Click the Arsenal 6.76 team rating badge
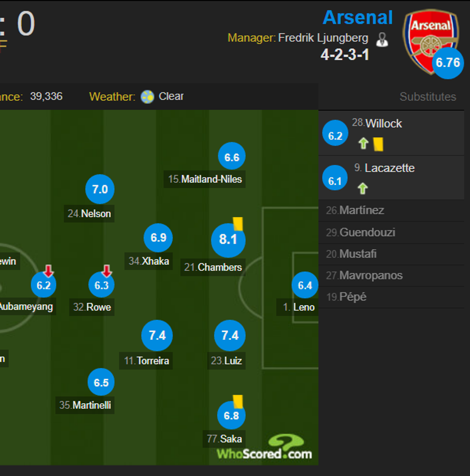The width and height of the screenshot is (470, 476). click(x=447, y=63)
